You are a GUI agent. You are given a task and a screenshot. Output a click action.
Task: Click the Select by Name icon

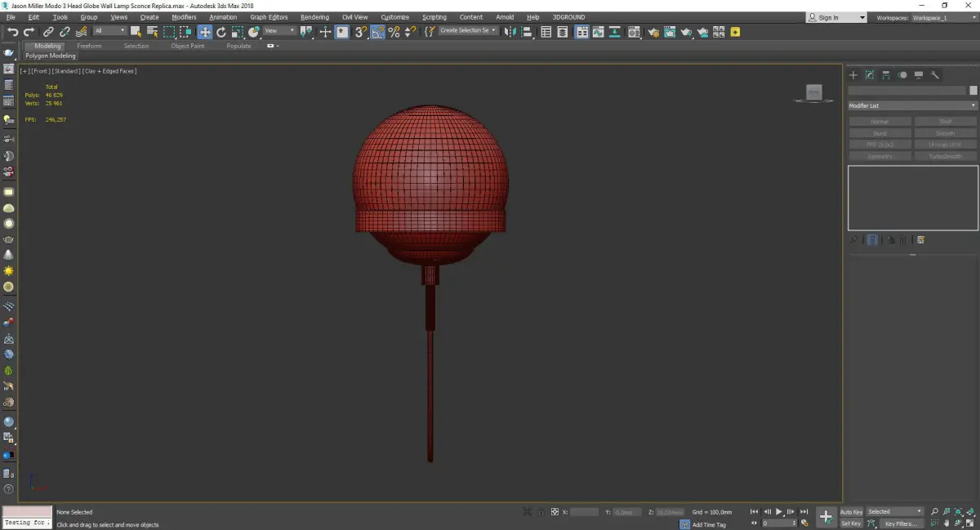(x=152, y=32)
